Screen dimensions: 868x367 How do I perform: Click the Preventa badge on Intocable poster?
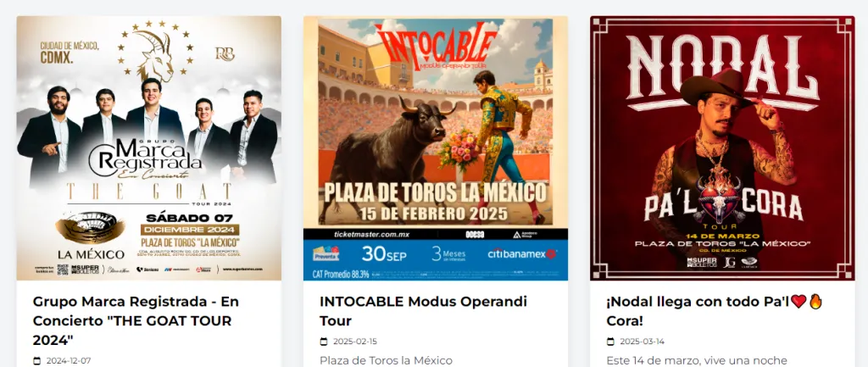[326, 253]
